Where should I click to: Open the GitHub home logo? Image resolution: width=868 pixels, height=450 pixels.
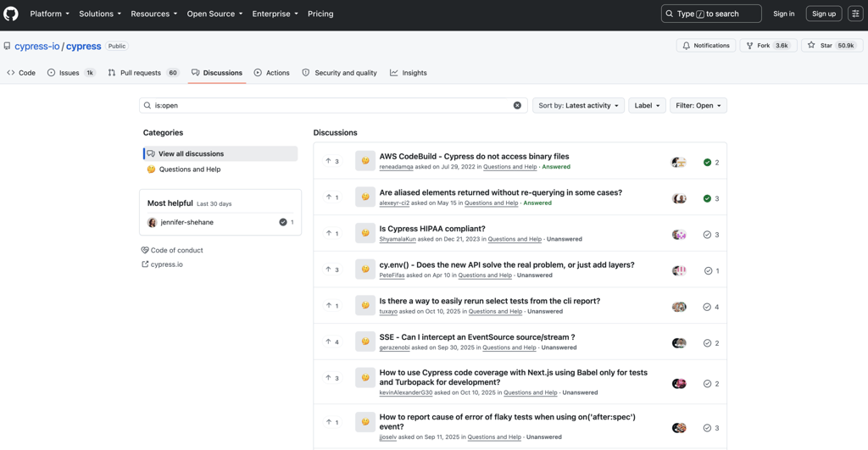11,14
